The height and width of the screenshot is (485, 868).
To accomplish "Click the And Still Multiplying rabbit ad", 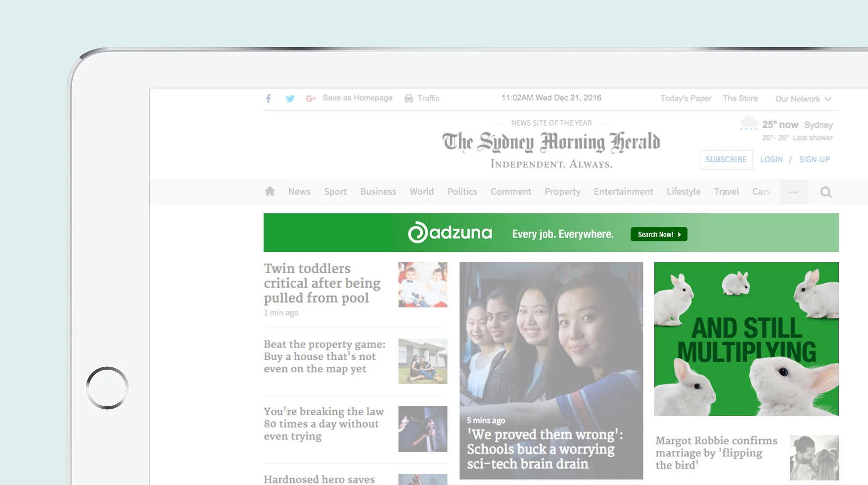I will (746, 339).
